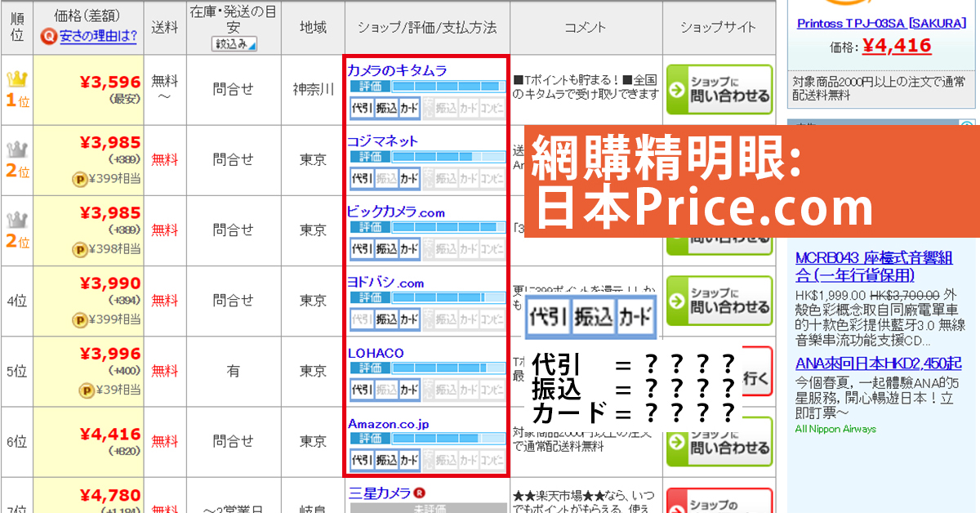Click the 振込 icon for カメラのキタムラ
The height and width of the screenshot is (513, 980).
385,107
